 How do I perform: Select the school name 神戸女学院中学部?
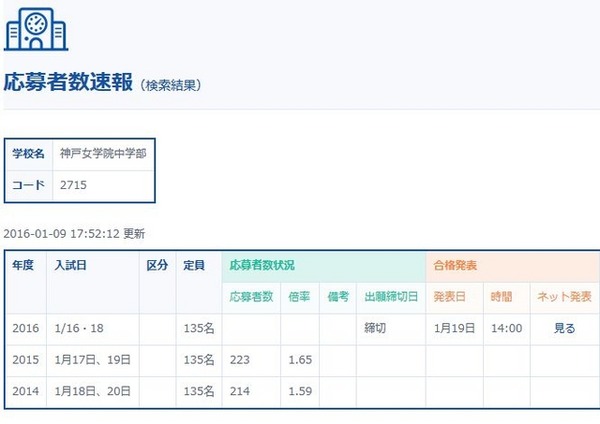[x=103, y=154]
